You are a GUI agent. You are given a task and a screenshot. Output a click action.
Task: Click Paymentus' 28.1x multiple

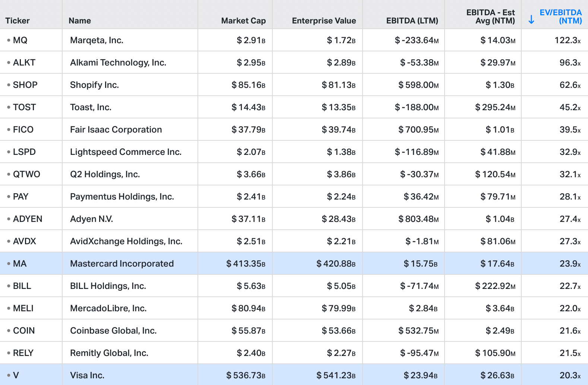(x=570, y=197)
